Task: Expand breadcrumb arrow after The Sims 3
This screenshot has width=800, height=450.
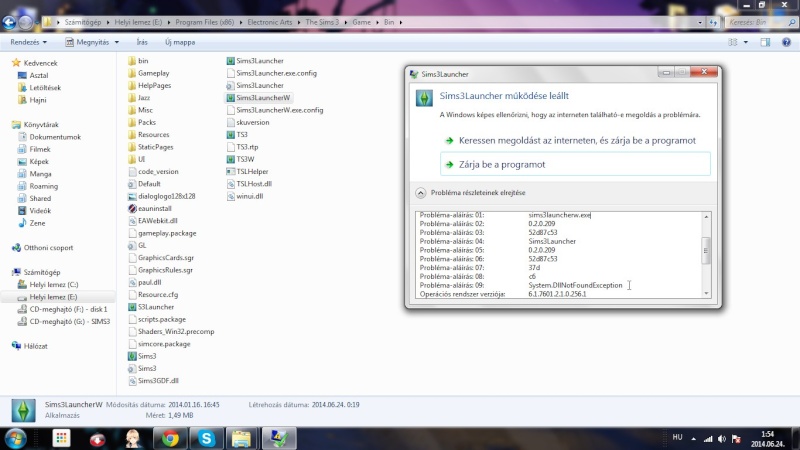Action: point(346,22)
